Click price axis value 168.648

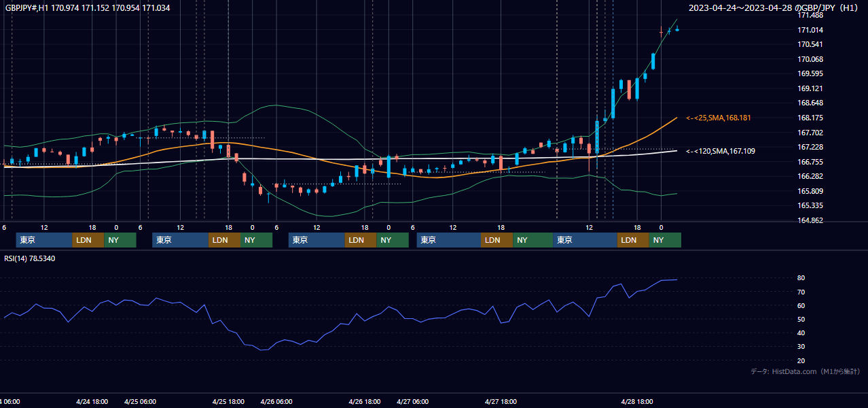810,103
